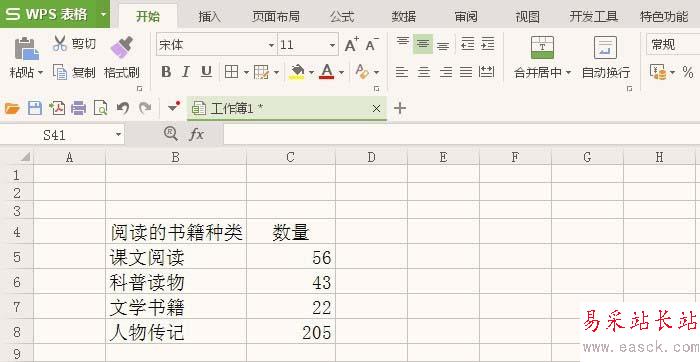Viewport: 700px width, 362px height.
Task: Open the font name combo box
Action: tap(217, 45)
